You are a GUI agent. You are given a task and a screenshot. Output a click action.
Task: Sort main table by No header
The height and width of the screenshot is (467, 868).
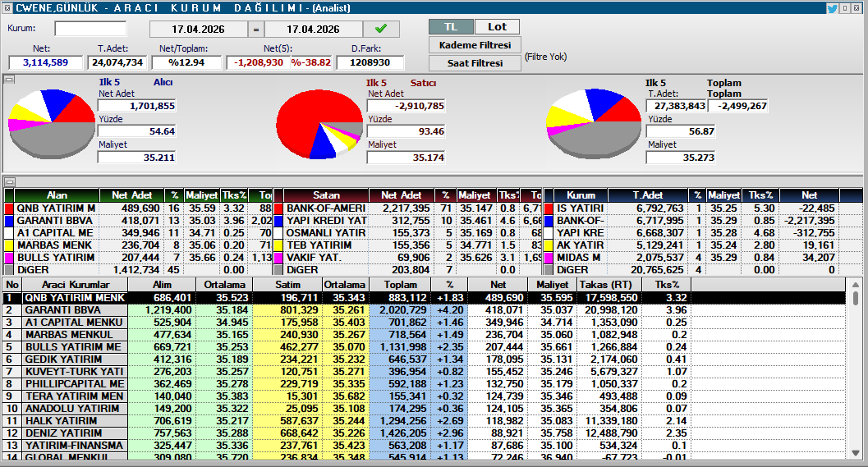tap(12, 285)
